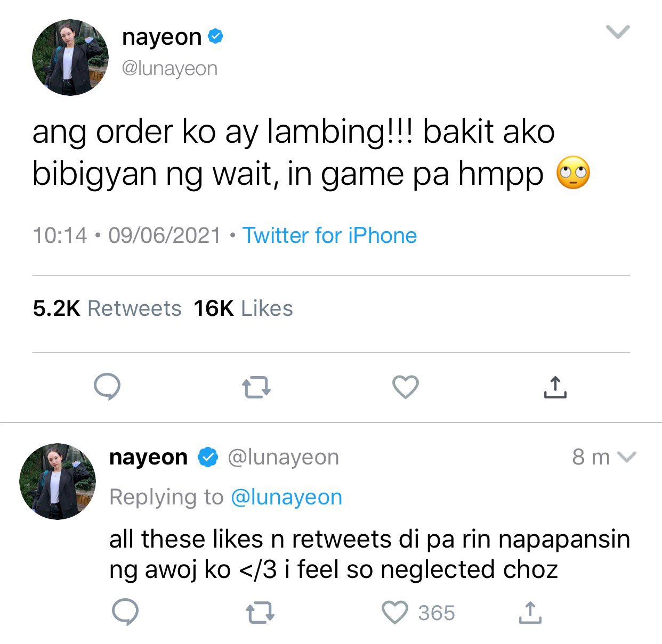Expand options chevron beside 8 m timestamp
This screenshot has height=644, width=662.
(626, 457)
